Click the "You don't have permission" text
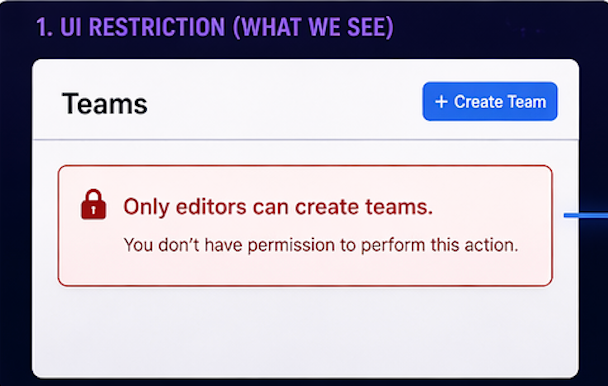The width and height of the screenshot is (608, 386). pos(321,245)
